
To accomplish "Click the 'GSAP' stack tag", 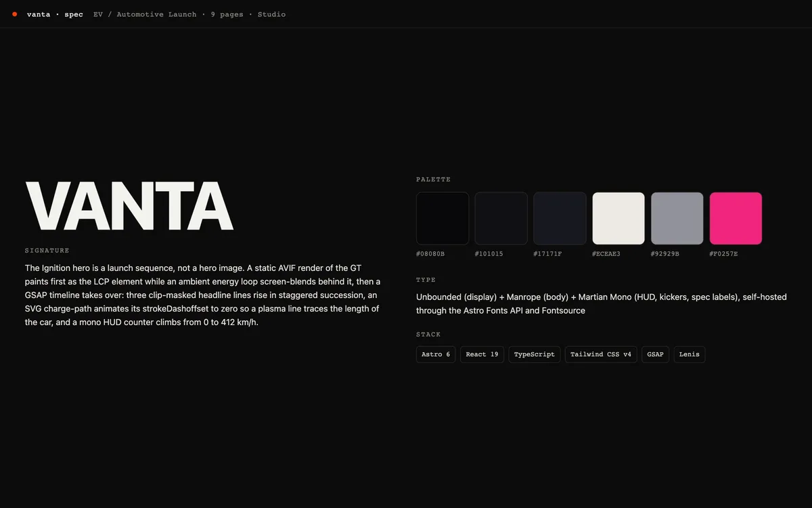I will 655,354.
